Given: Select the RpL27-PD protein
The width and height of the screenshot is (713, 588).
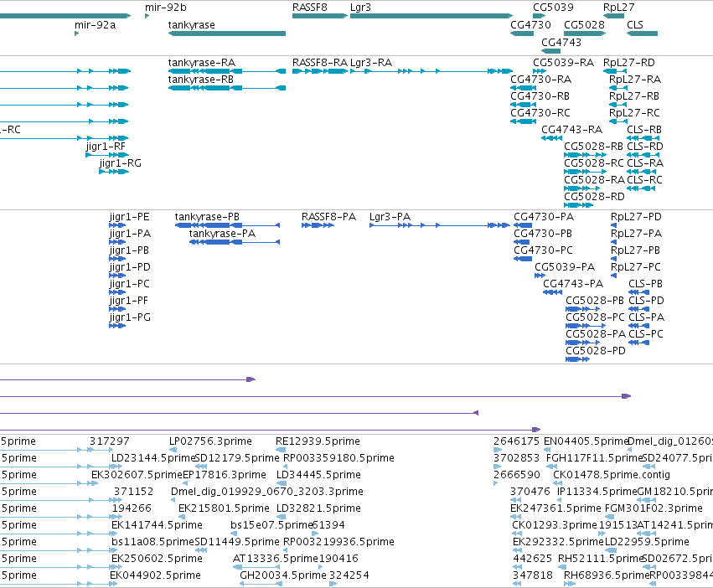Looking at the screenshot, I should coord(613,225).
